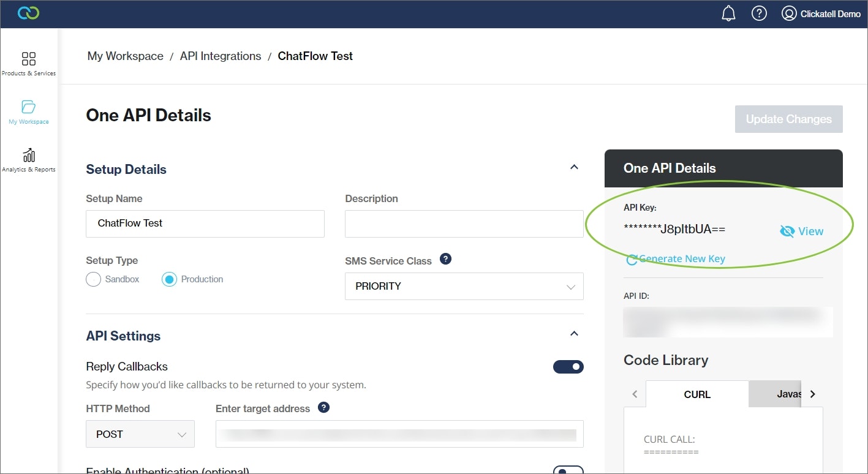
Task: Open the help question mark icon
Action: click(759, 13)
